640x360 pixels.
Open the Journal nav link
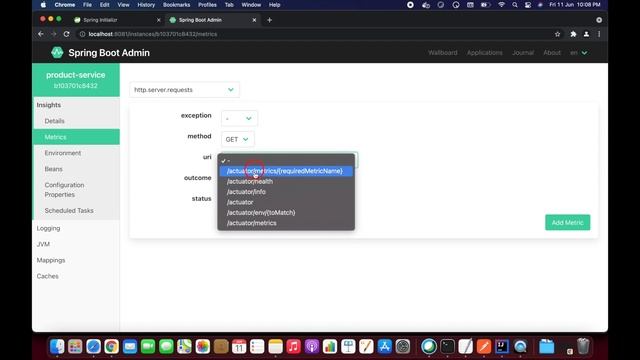pyautogui.click(x=523, y=53)
